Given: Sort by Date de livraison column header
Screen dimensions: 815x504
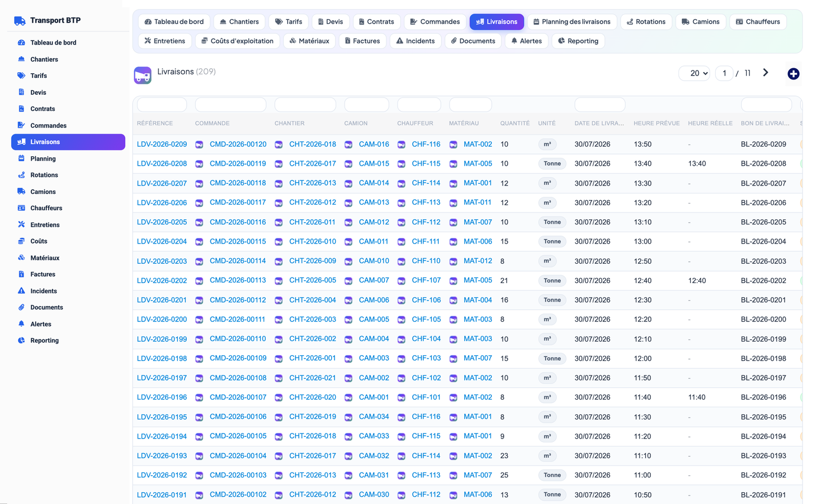Looking at the screenshot, I should pyautogui.click(x=599, y=123).
